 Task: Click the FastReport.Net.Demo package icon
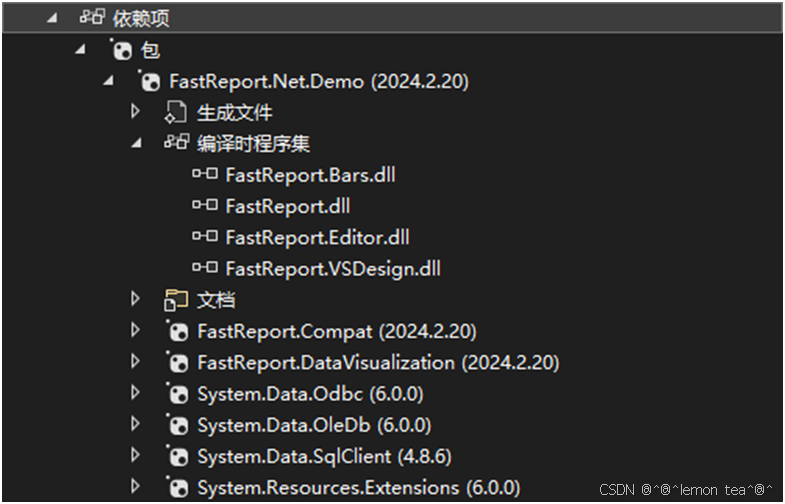pyautogui.click(x=149, y=81)
